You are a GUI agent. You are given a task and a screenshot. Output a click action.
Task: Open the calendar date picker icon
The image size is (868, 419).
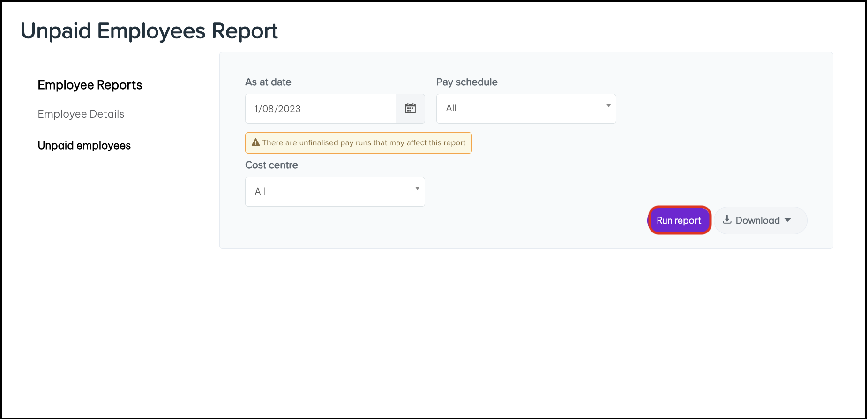coord(410,109)
